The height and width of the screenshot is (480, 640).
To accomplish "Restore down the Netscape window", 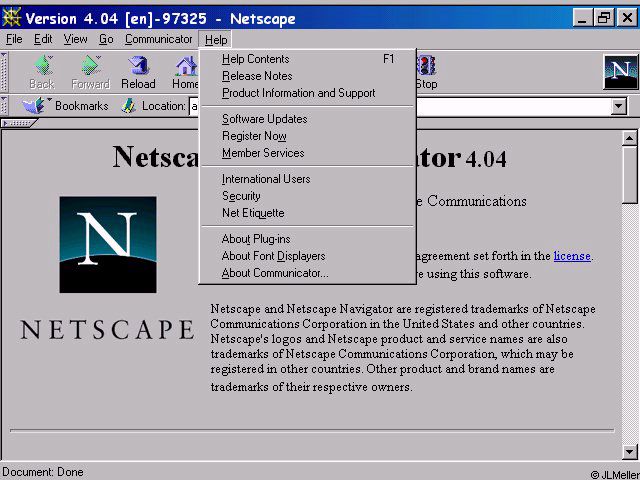I will tap(604, 18).
